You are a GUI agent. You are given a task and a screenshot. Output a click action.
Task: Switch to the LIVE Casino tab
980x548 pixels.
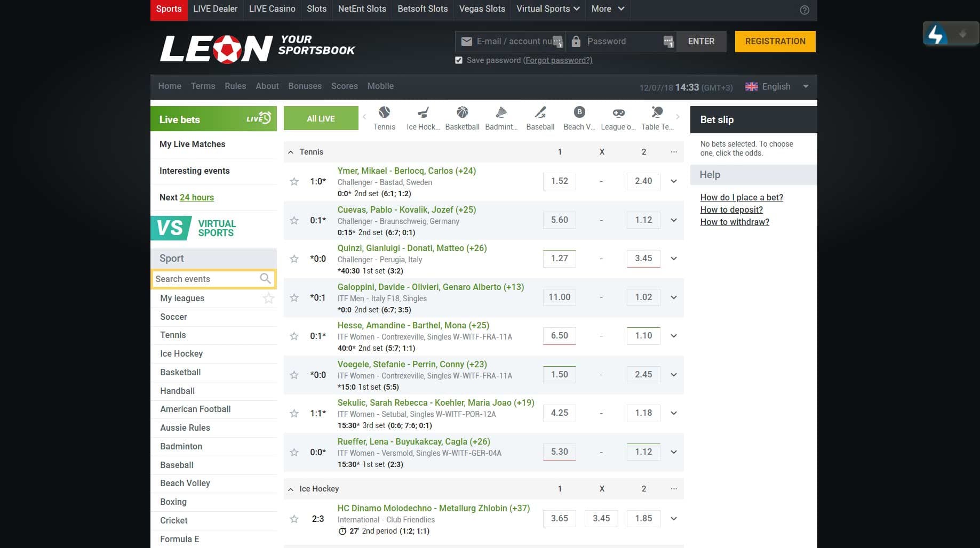click(x=272, y=9)
